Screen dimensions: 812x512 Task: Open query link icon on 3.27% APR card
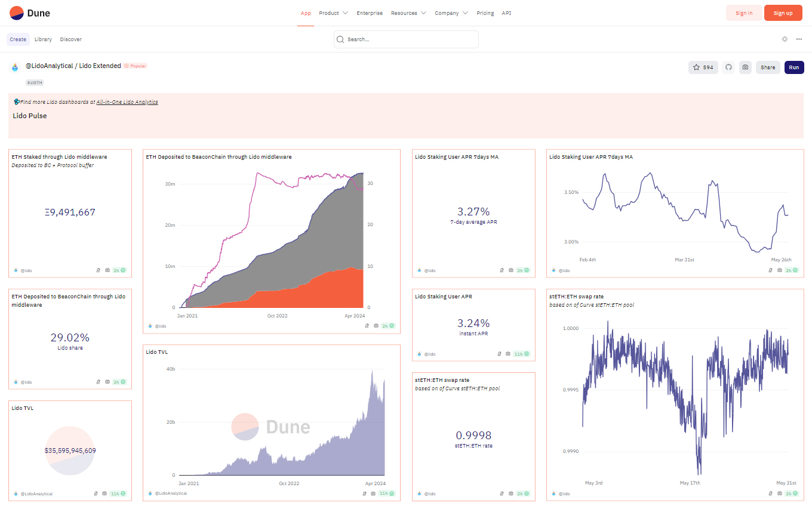click(x=502, y=270)
